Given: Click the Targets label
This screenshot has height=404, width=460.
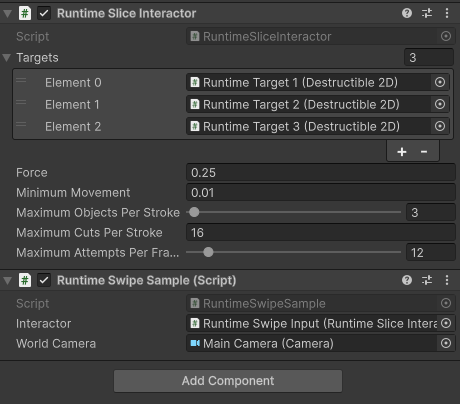Looking at the screenshot, I should [x=37, y=57].
